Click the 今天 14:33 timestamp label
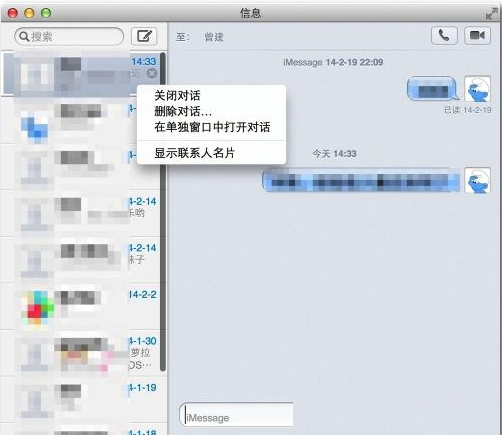The width and height of the screenshot is (502, 435). tap(334, 154)
